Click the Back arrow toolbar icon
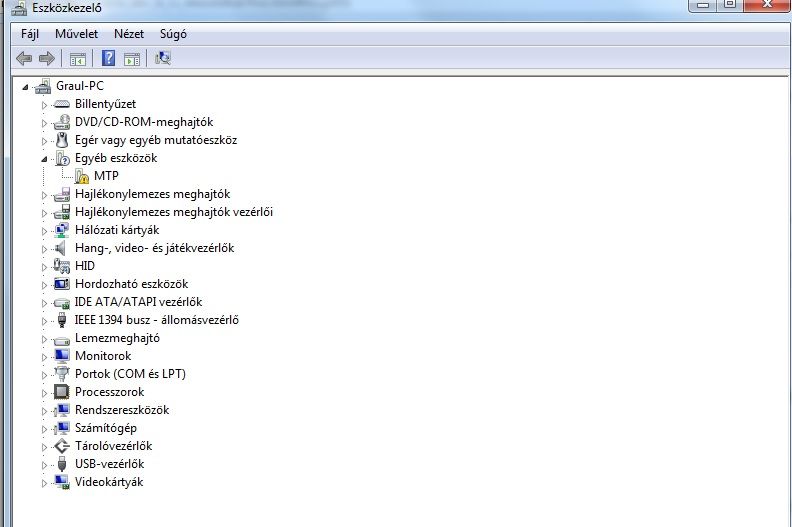The image size is (792, 527). 24,59
